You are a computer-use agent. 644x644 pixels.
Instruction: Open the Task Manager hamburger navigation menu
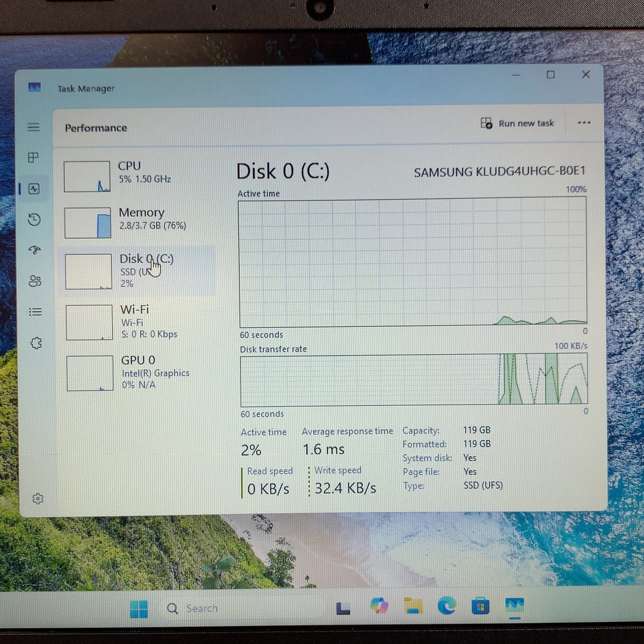pos(33,127)
